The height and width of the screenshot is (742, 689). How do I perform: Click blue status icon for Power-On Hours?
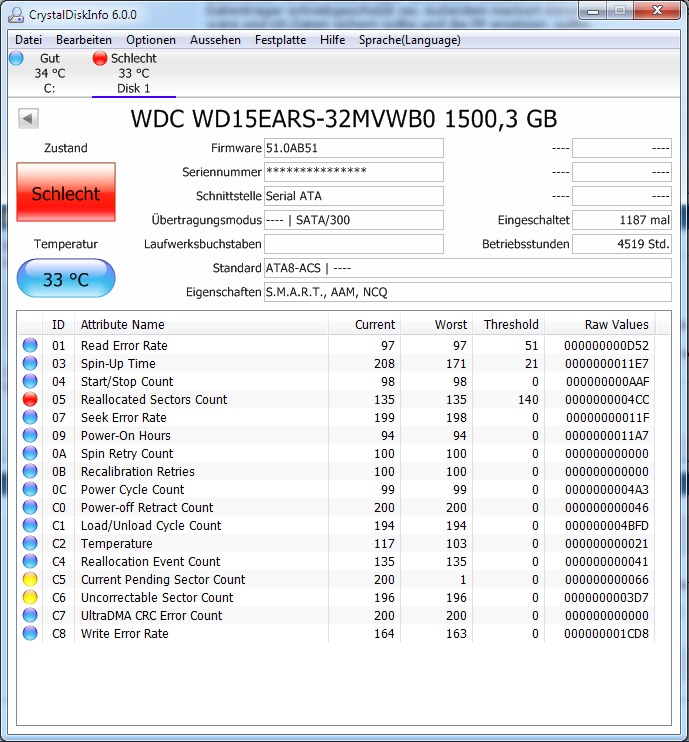[x=30, y=435]
